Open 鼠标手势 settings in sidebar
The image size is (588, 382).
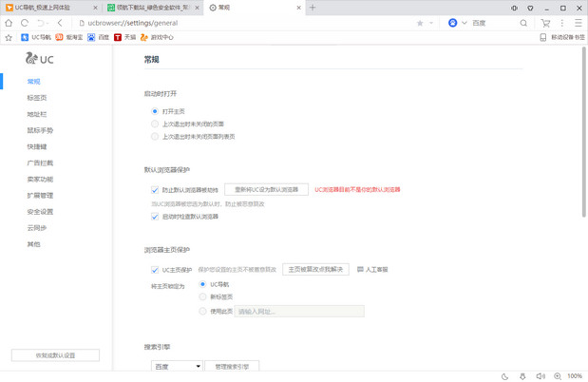(40, 130)
